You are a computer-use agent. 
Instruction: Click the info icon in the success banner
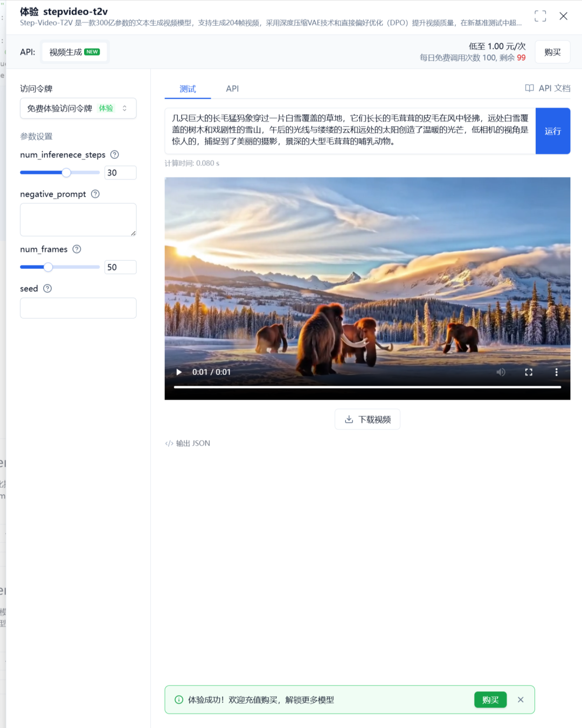tap(178, 699)
